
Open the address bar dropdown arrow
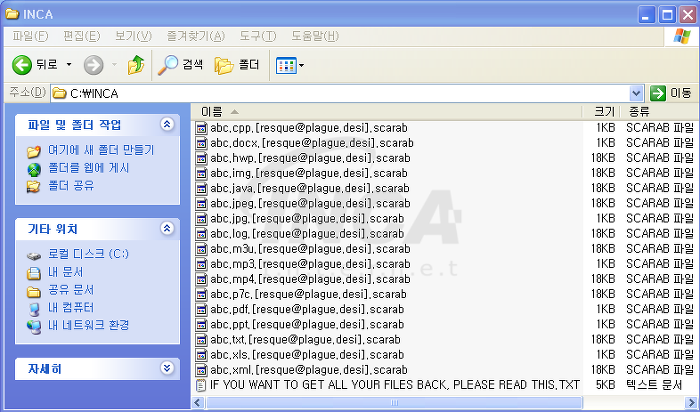(636, 93)
